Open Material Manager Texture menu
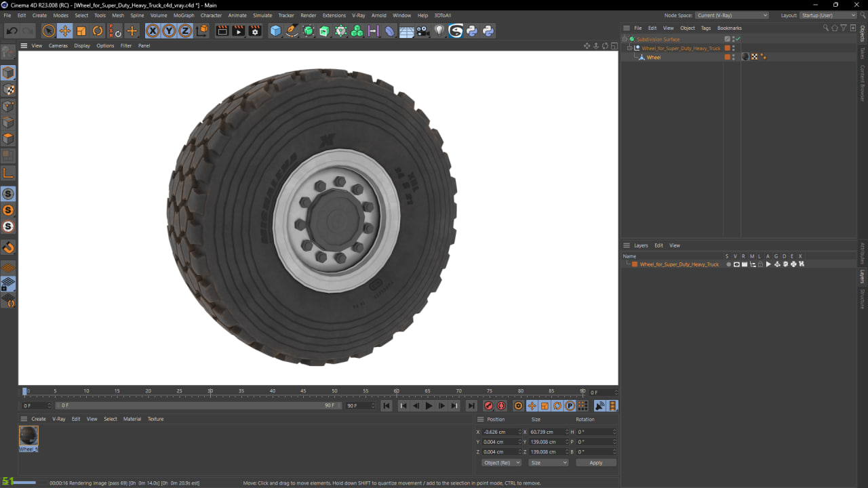This screenshot has width=868, height=488. [x=156, y=419]
